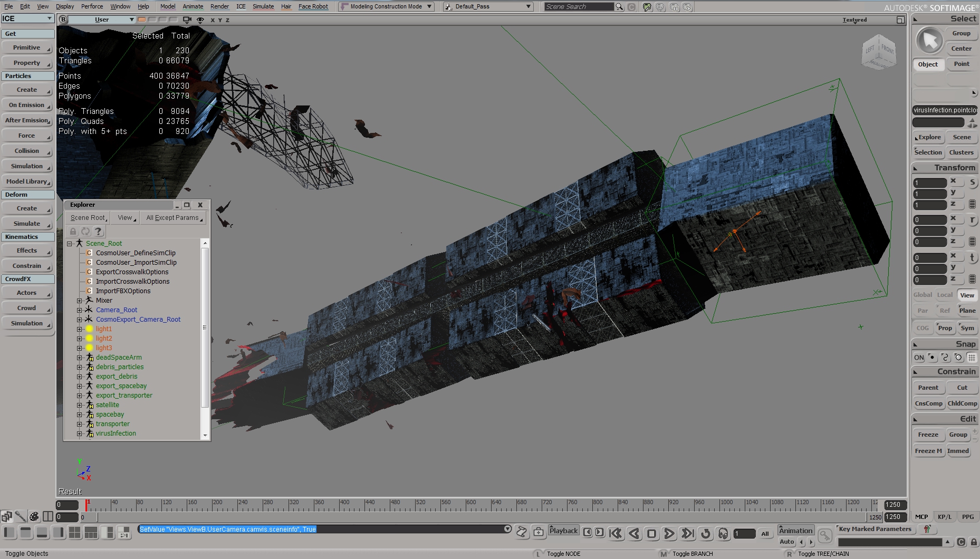Screen dimensions: 980x559
Task: Click the red playhead marker on timeline
Action: pyautogui.click(x=87, y=504)
